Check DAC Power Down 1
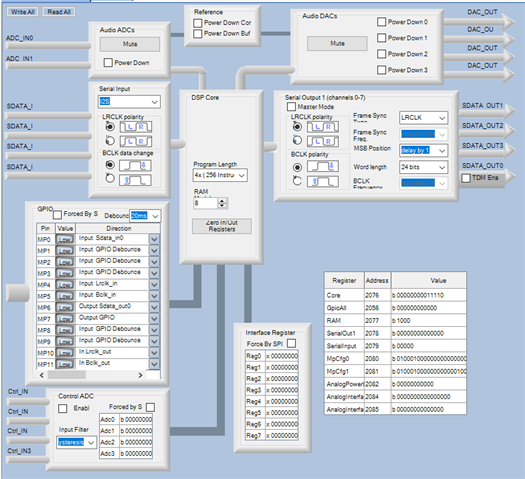525x479 pixels. point(381,38)
